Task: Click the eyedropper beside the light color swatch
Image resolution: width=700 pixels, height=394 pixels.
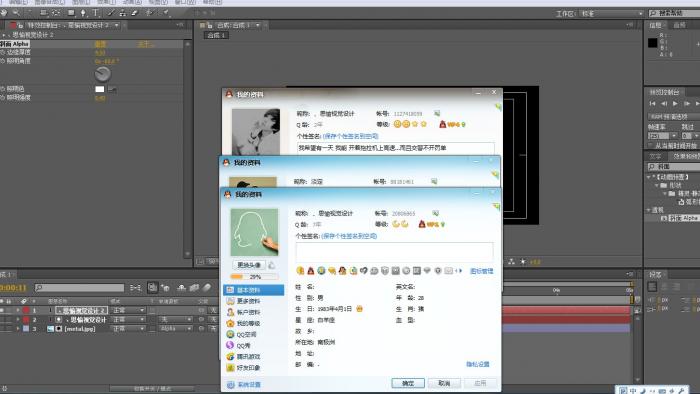Action: coord(112,89)
